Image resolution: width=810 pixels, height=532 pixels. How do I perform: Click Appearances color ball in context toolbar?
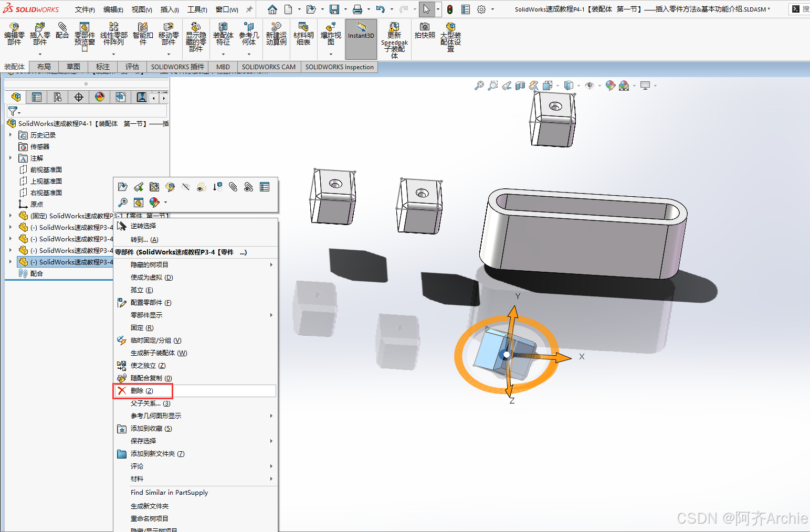point(154,202)
